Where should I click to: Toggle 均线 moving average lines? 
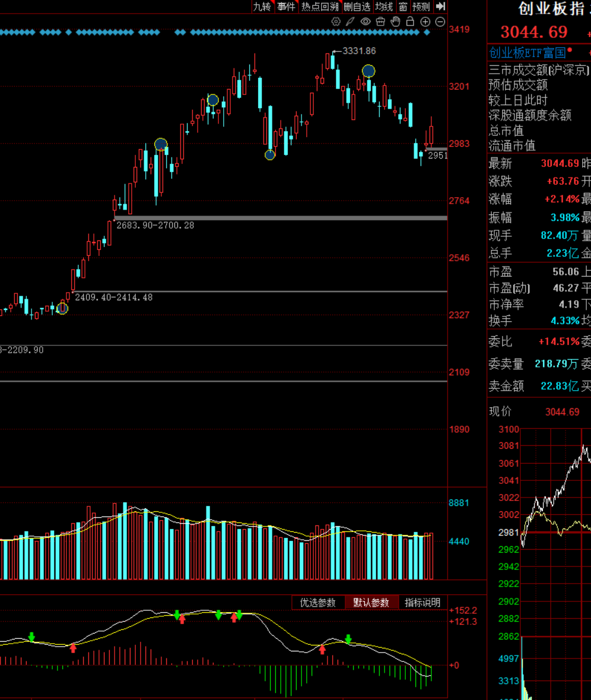pyautogui.click(x=384, y=7)
